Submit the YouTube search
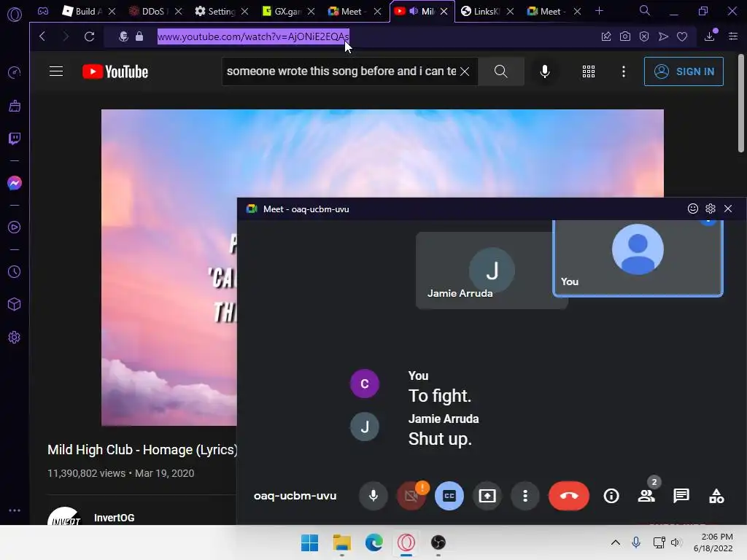The height and width of the screenshot is (560, 747). [x=500, y=71]
